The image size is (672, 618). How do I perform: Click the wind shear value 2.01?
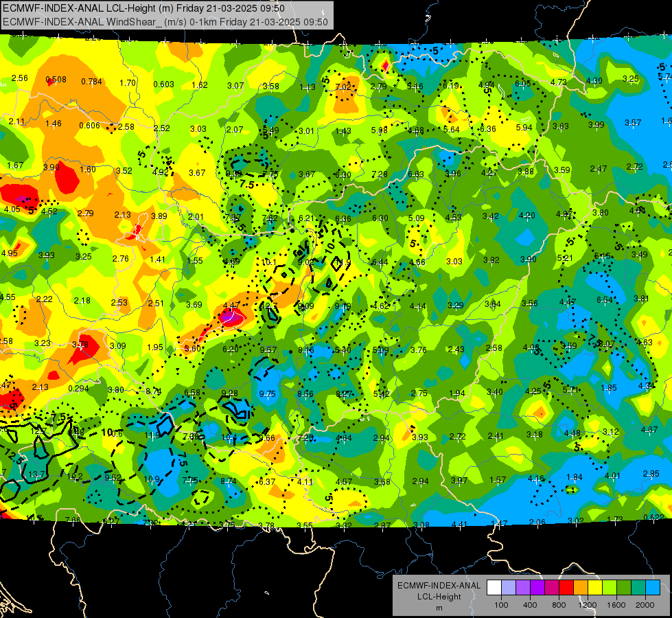196,216
